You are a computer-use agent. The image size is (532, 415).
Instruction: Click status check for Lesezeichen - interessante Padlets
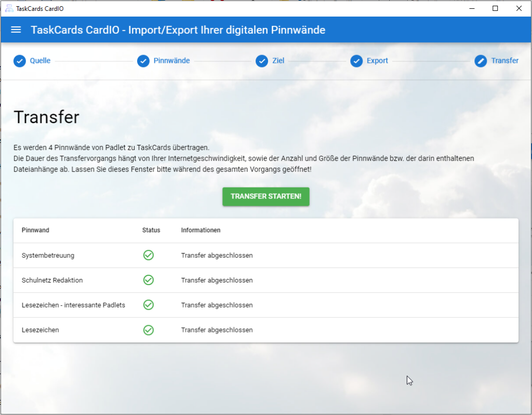(148, 305)
